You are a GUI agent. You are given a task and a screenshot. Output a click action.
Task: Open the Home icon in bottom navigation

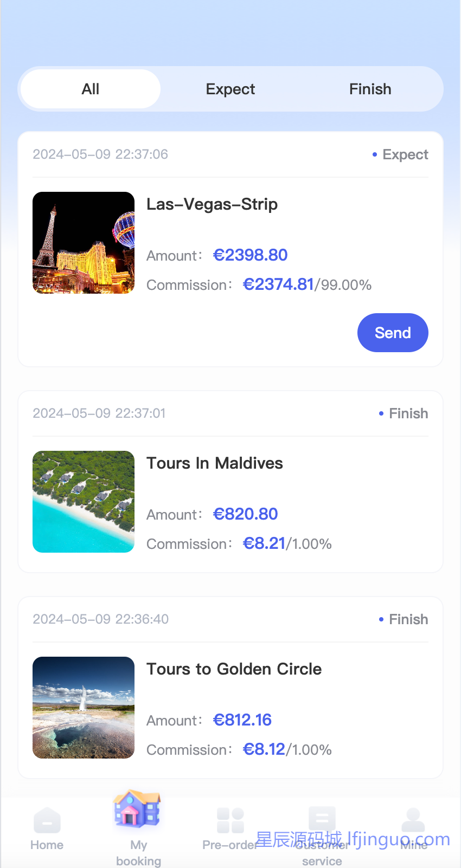(47, 820)
